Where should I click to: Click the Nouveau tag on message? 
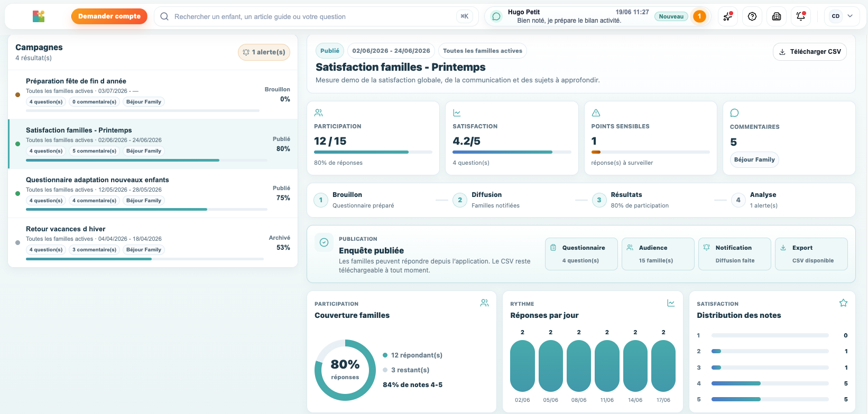[x=671, y=16]
